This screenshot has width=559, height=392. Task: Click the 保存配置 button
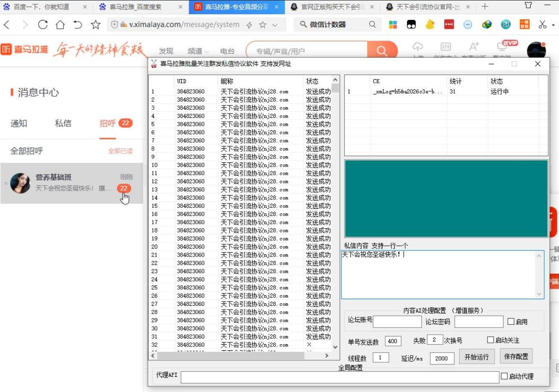[516, 356]
